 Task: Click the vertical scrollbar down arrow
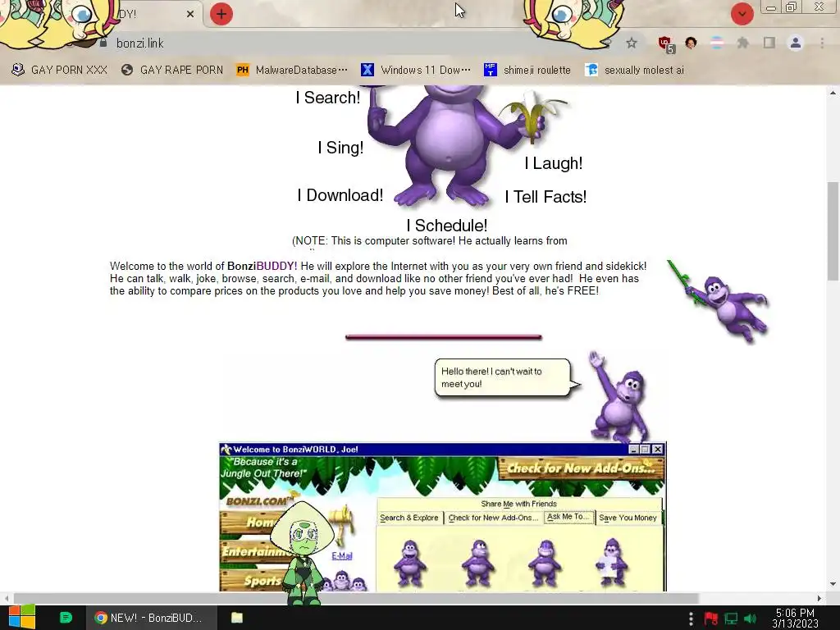833,584
